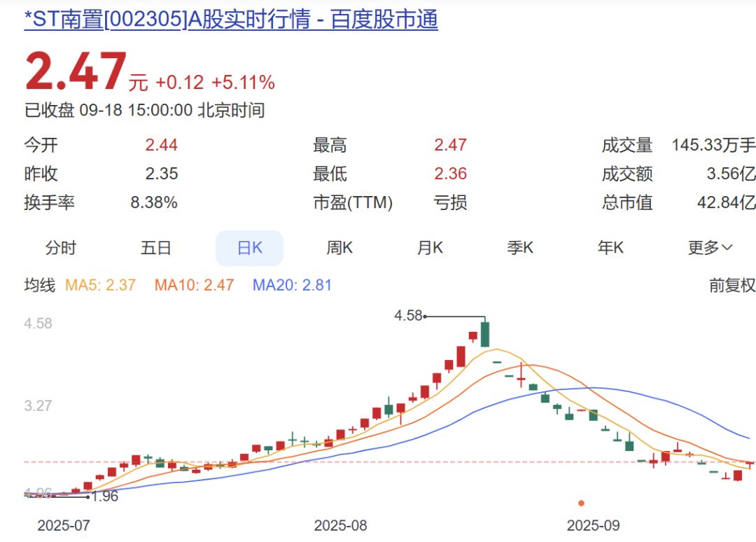Switch to the 年K chart tab
This screenshot has width=756, height=542.
[610, 248]
